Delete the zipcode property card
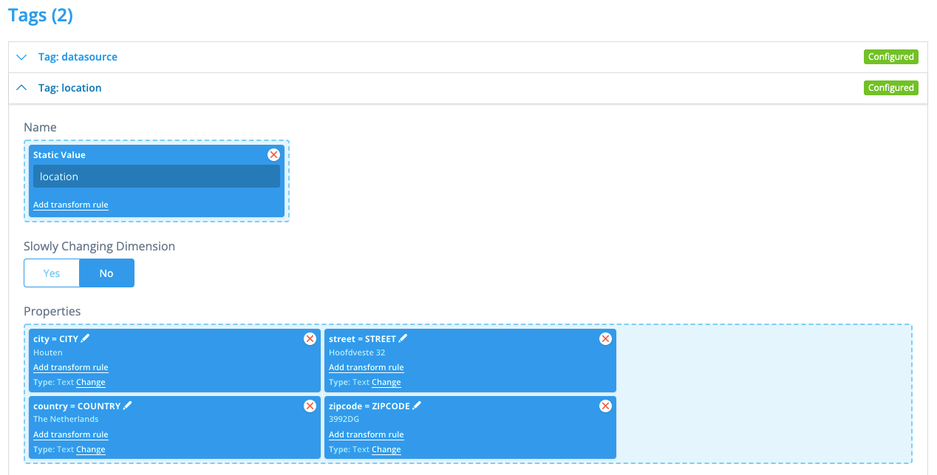 [605, 406]
